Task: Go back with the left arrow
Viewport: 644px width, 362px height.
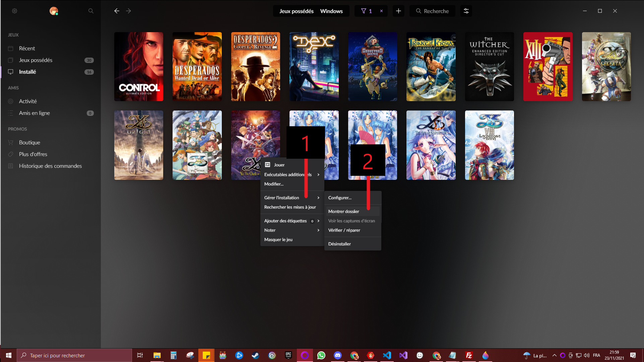Action: (117, 11)
